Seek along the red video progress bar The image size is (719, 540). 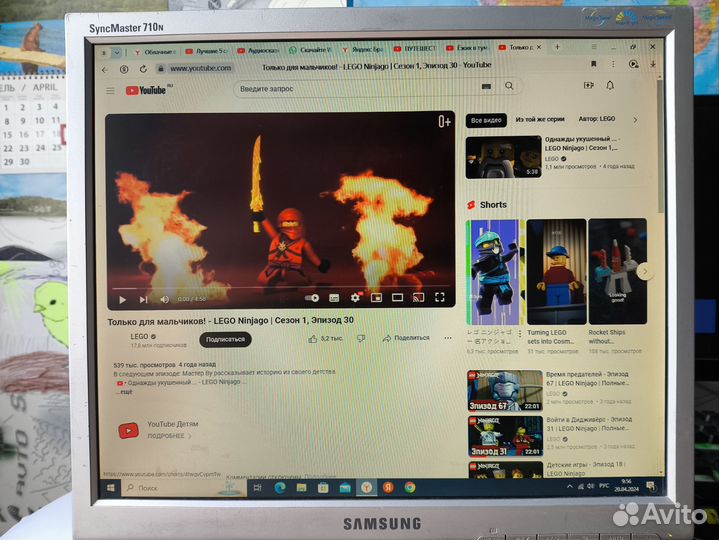(280, 288)
